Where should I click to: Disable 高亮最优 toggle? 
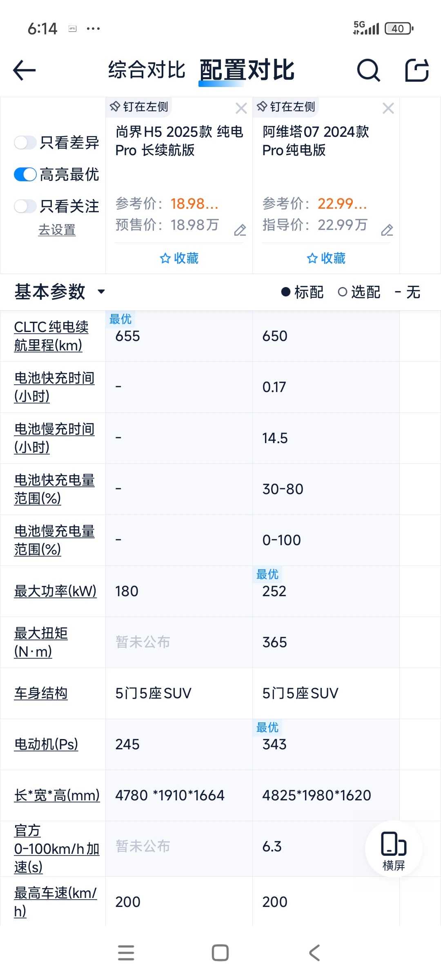[25, 174]
